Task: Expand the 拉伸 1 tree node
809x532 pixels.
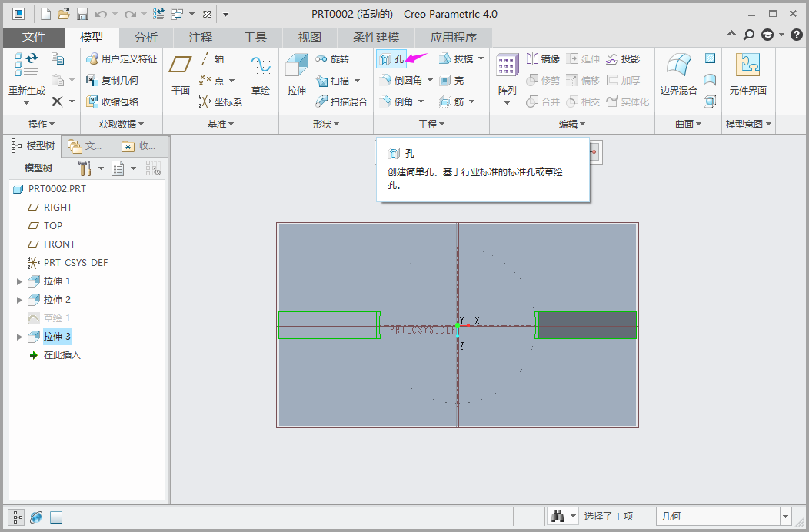Action: (x=20, y=281)
